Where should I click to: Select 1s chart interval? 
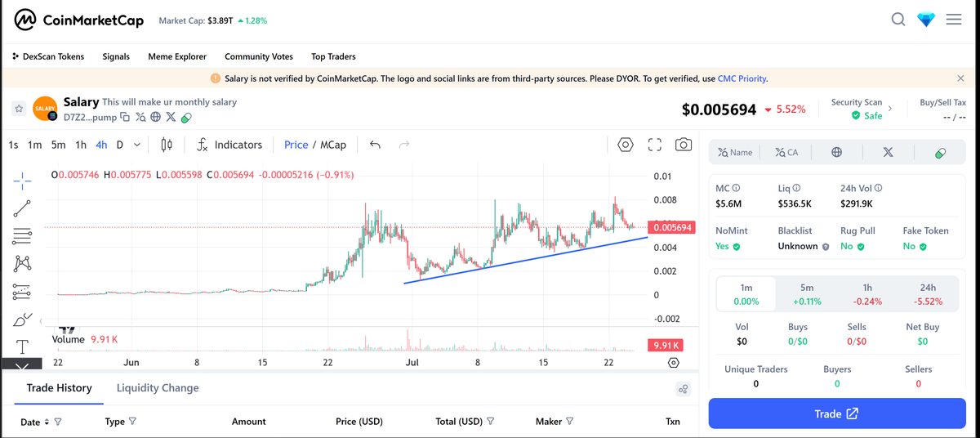tap(13, 145)
